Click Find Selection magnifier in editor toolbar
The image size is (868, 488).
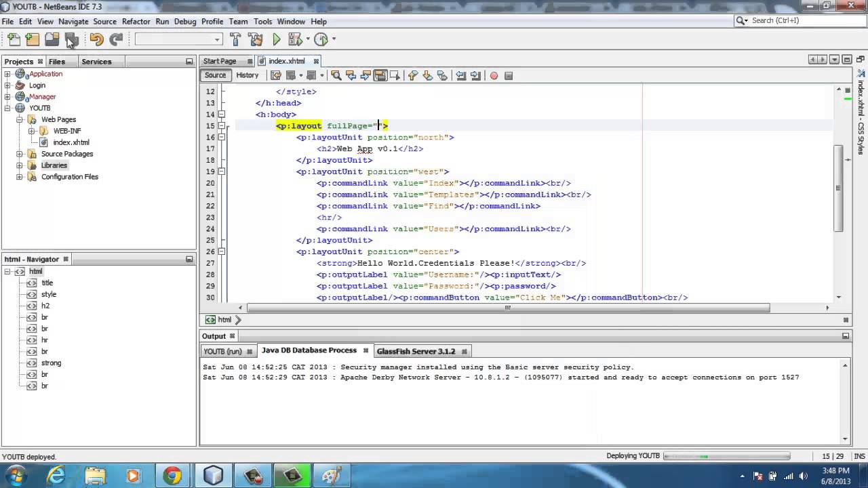point(336,75)
